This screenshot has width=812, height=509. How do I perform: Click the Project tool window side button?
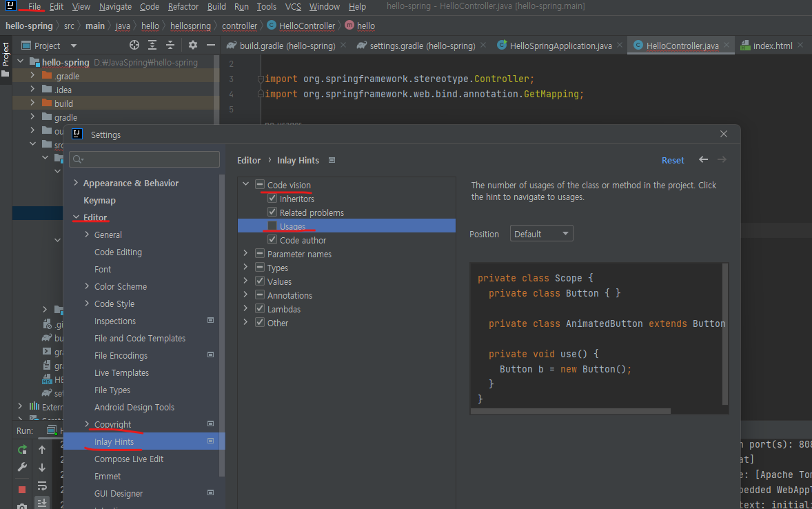click(x=6, y=60)
